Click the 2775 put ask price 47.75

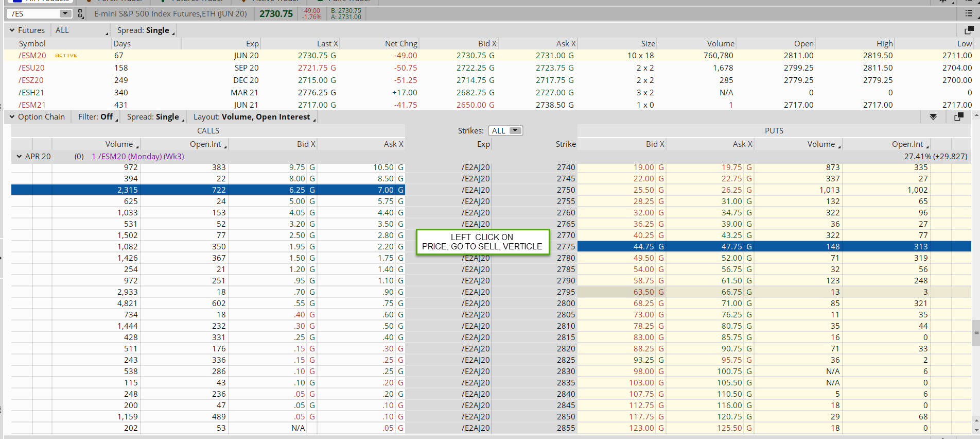[x=731, y=247]
